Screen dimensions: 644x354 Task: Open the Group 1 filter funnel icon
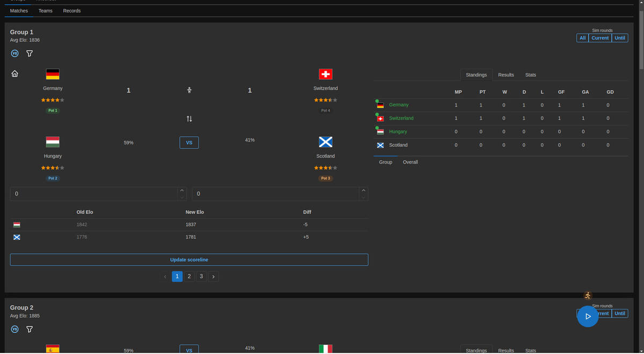click(x=30, y=54)
